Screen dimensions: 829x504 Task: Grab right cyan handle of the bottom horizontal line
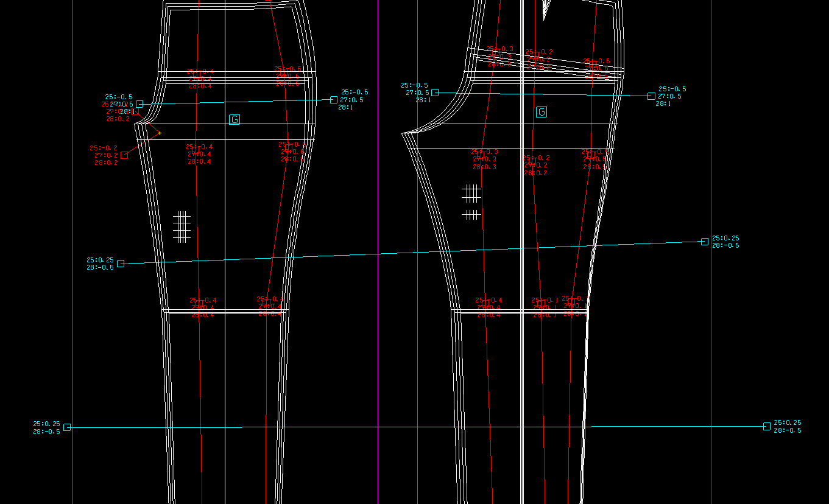coord(767,427)
